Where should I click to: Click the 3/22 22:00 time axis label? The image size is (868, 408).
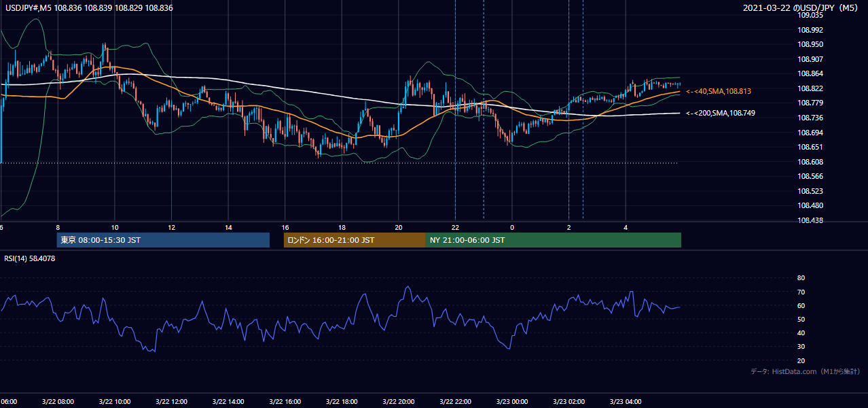[455, 402]
